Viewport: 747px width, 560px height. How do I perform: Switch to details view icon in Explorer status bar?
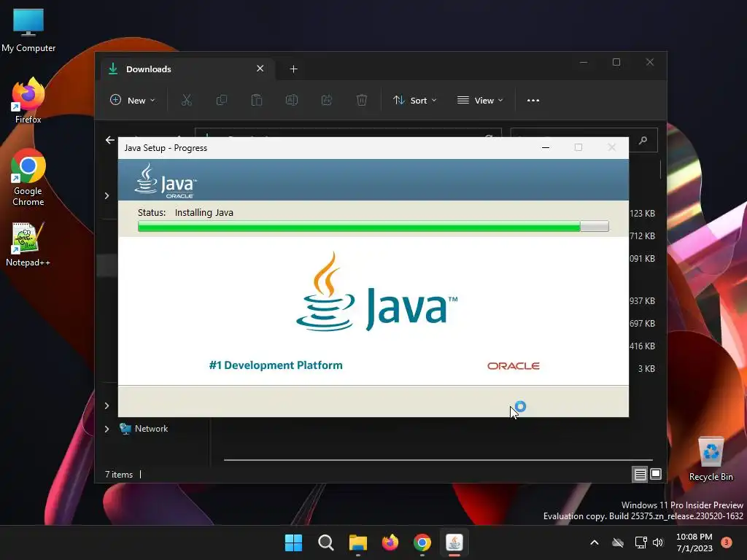[640, 474]
